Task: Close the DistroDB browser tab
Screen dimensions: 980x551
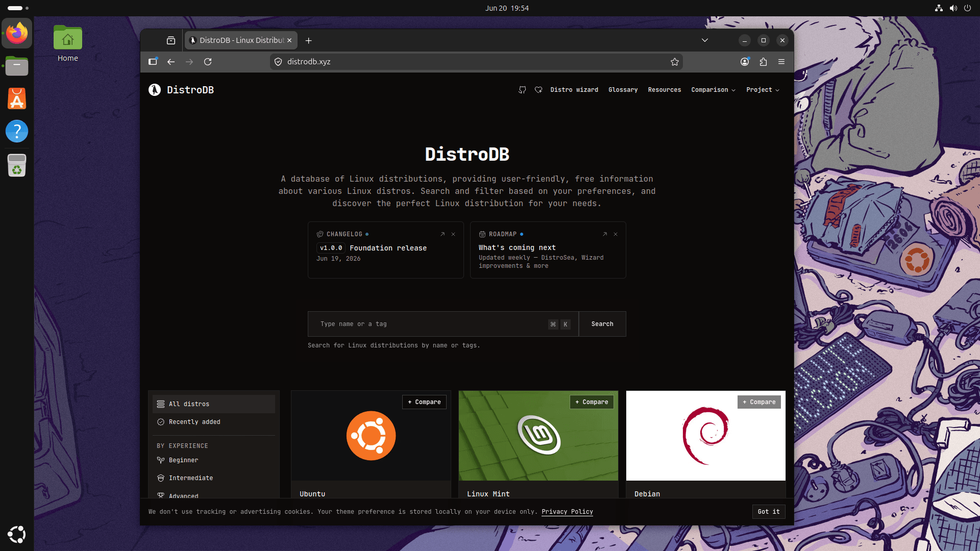Action: tap(289, 40)
